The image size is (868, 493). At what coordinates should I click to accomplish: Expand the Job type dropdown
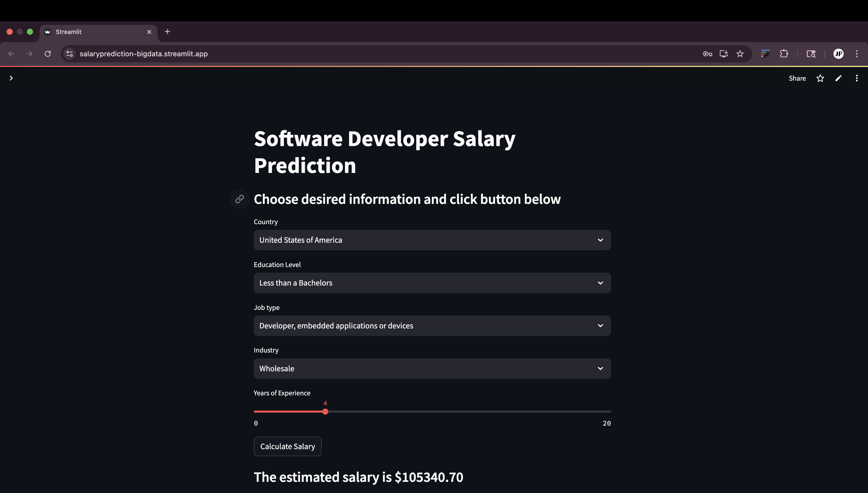(432, 326)
